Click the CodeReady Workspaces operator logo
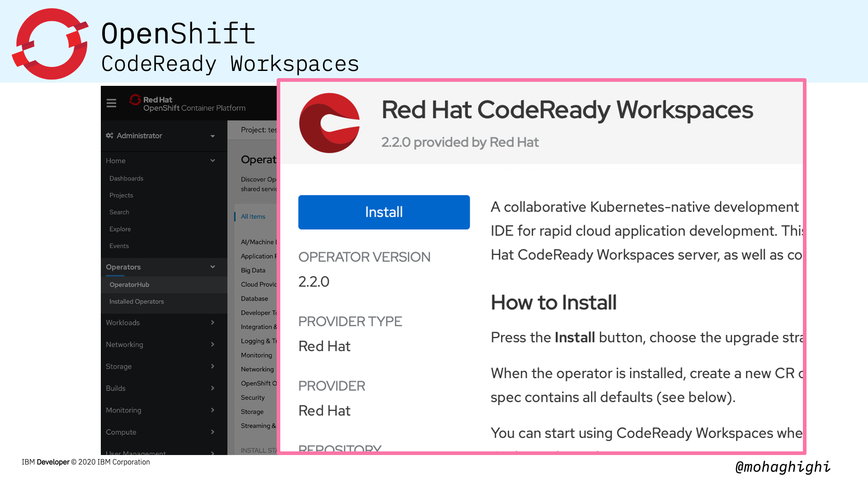This screenshot has height=488, width=868. coord(330,123)
